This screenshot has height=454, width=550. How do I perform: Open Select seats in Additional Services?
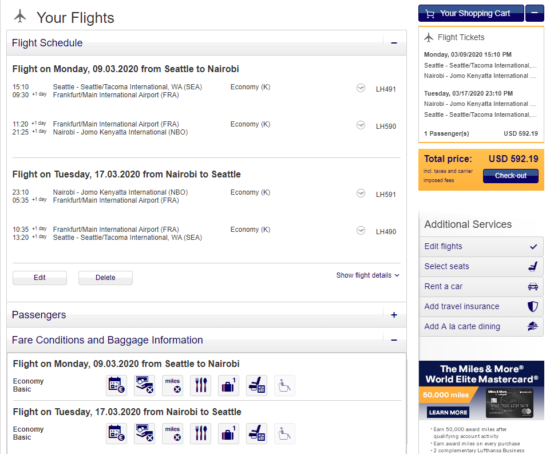[x=481, y=266]
